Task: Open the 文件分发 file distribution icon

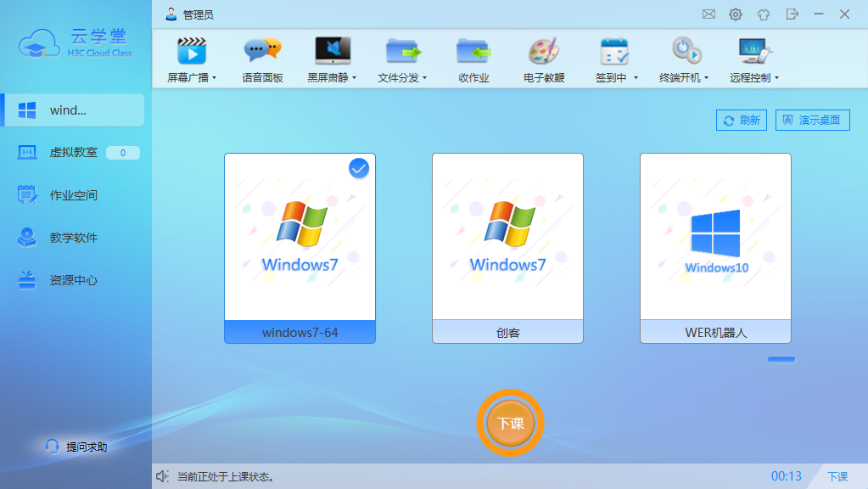Action: pyautogui.click(x=403, y=52)
